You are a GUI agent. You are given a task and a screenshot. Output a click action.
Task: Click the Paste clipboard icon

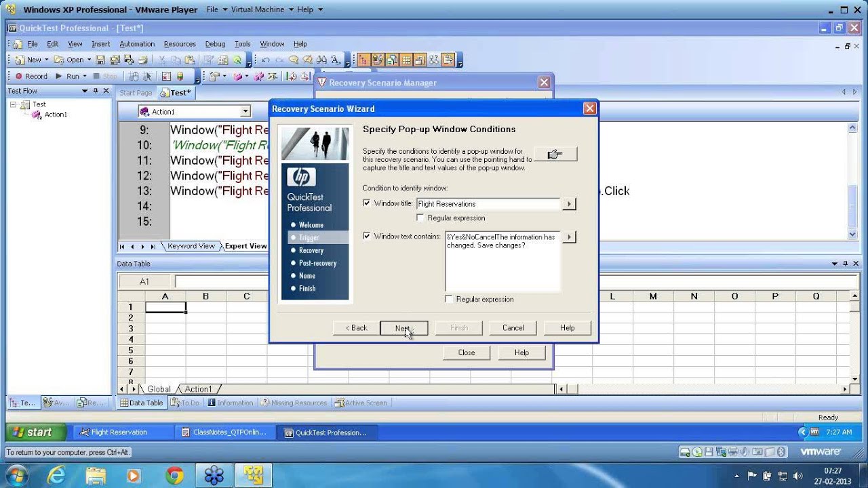[x=190, y=60]
